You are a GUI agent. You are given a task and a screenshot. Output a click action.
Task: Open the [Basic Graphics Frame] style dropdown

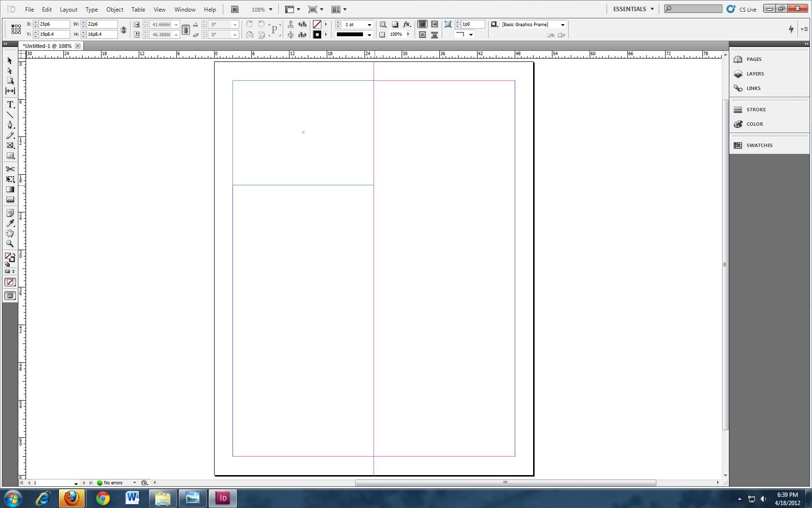(562, 24)
